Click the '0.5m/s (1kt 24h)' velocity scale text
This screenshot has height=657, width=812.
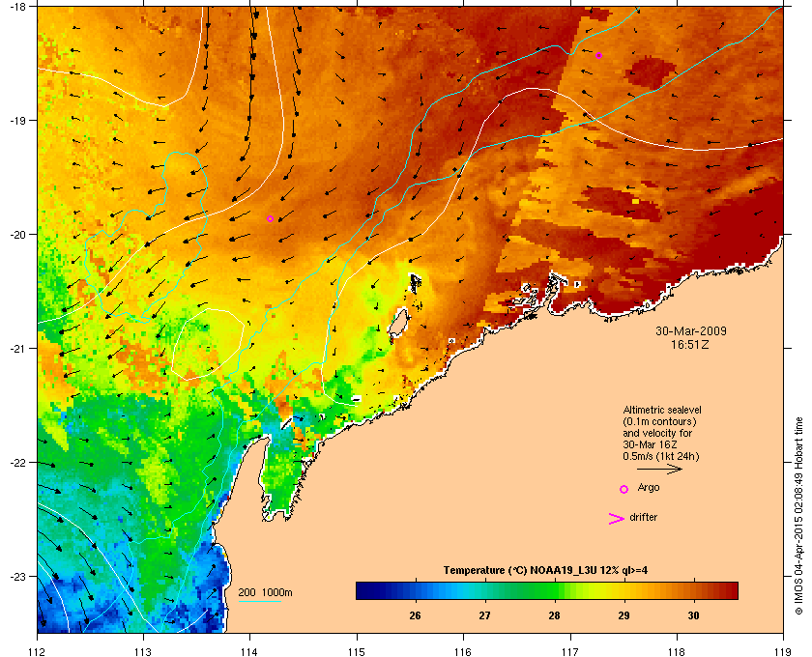tap(661, 457)
